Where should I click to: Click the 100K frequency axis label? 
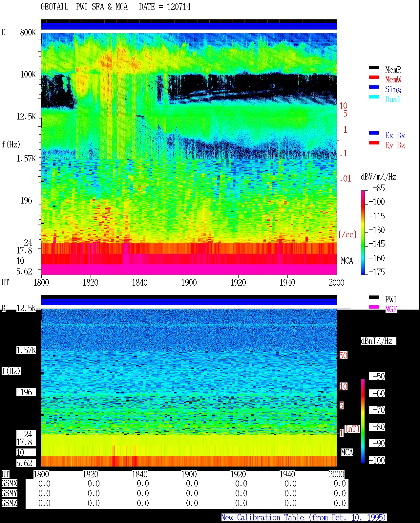[28, 74]
